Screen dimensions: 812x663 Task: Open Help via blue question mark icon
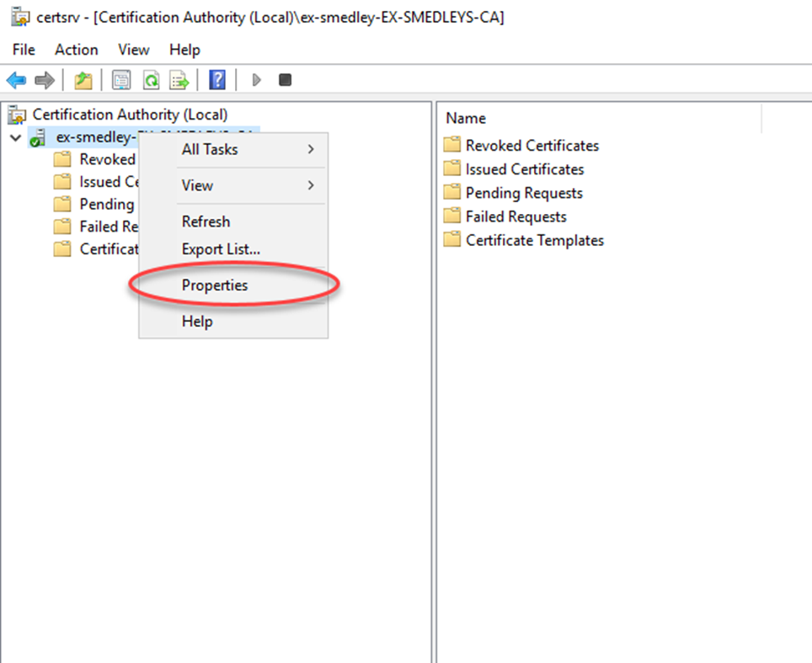pyautogui.click(x=217, y=80)
